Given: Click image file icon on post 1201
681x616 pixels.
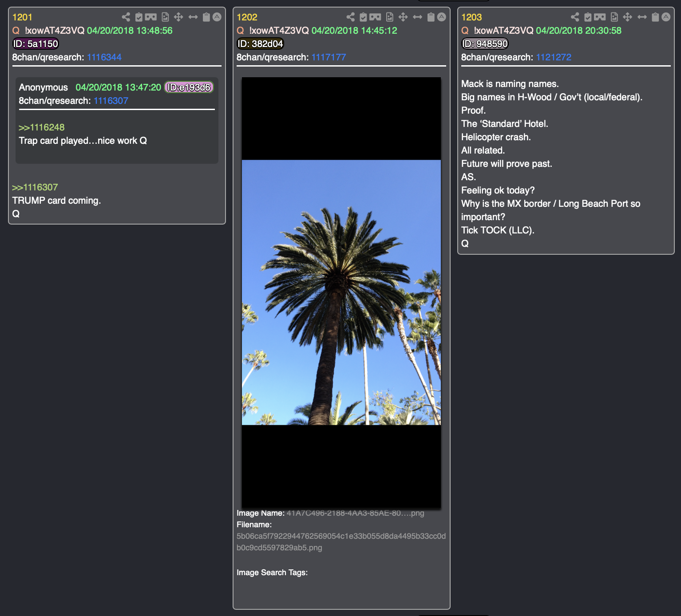Looking at the screenshot, I should point(165,17).
